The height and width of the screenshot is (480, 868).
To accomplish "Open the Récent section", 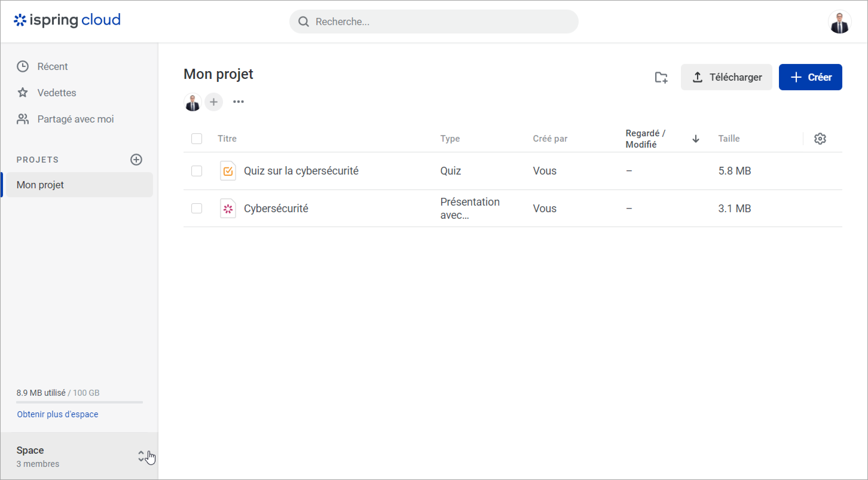I will click(52, 66).
